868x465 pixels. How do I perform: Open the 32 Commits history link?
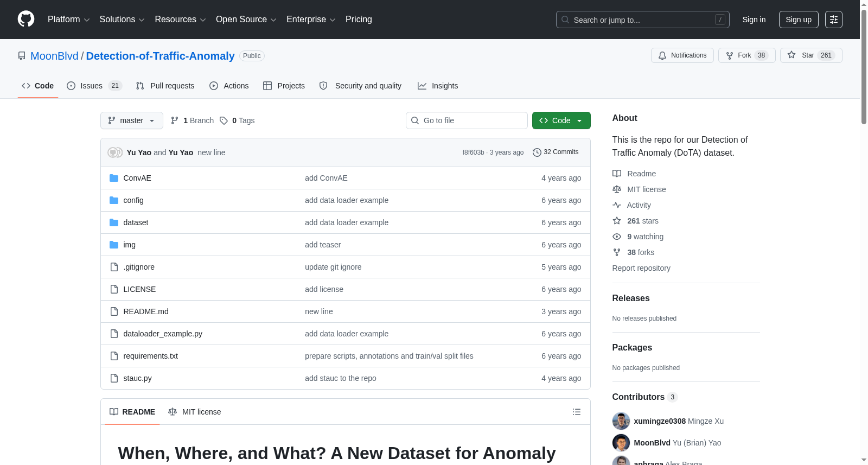556,152
